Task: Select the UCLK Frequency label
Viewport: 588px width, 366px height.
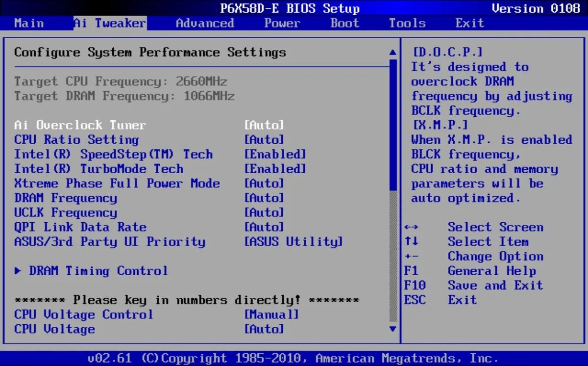Action: (66, 213)
